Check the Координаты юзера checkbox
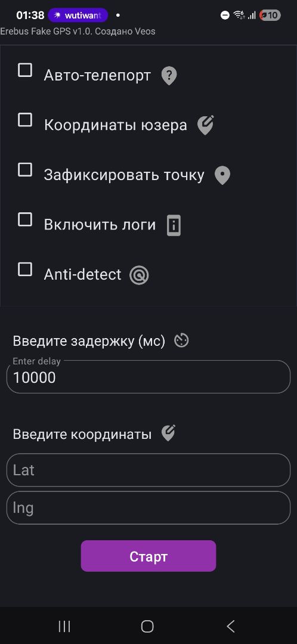The image size is (297, 644). [25, 120]
